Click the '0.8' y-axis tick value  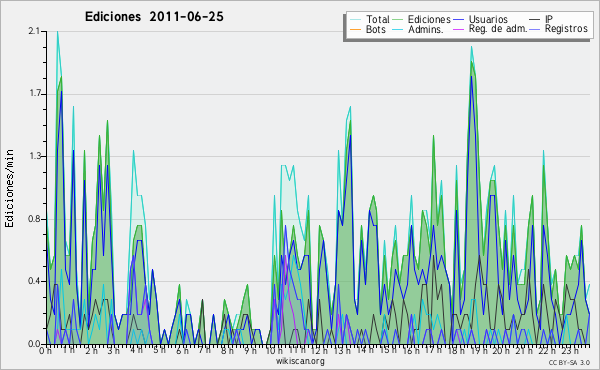(34, 219)
